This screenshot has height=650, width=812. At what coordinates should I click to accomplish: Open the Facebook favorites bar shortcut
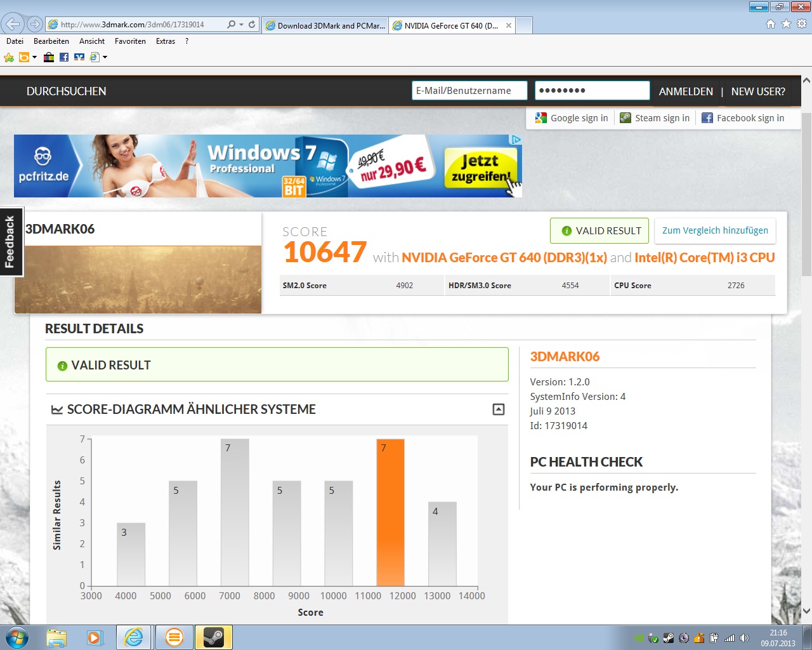click(64, 57)
